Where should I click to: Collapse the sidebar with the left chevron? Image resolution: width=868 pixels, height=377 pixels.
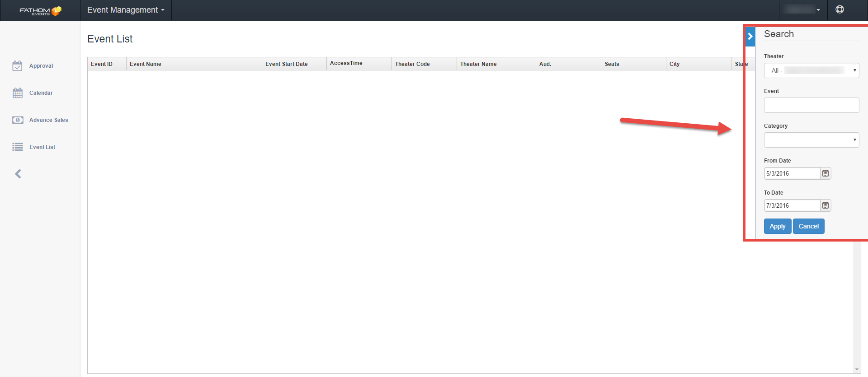tap(18, 174)
